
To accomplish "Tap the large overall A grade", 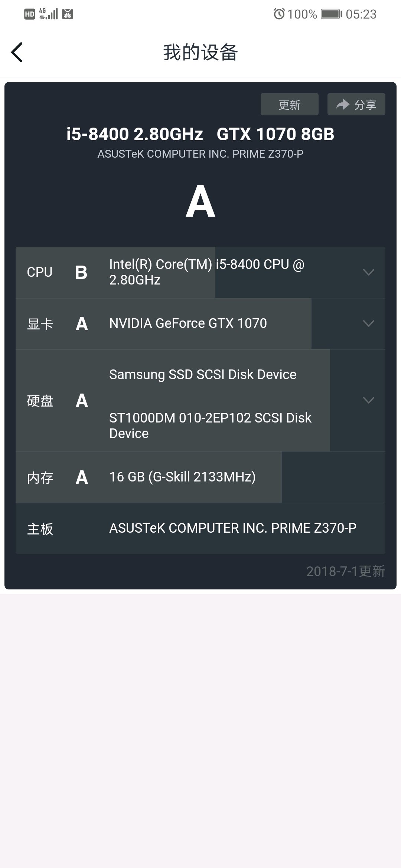I will tap(200, 201).
